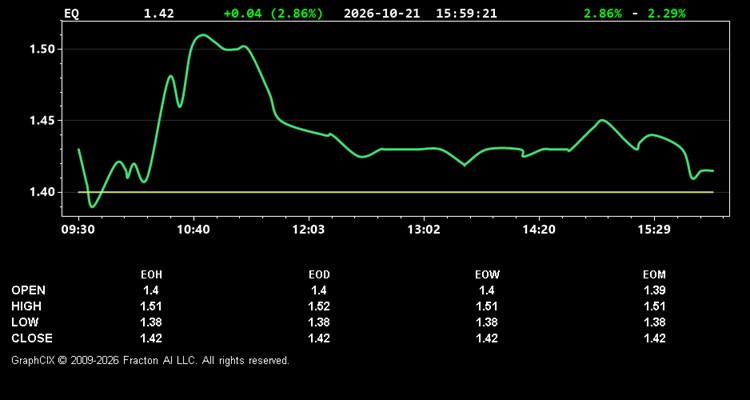This screenshot has width=750, height=400.
Task: Click the 15:59:21 timestamp
Action: tap(466, 13)
